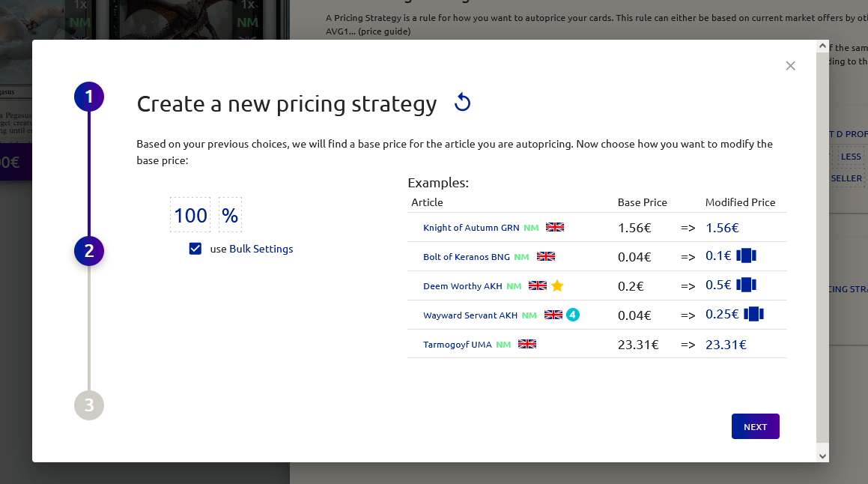The image size is (868, 484).
Task: Open Tarmogoyf UMA article
Action: [458, 345]
